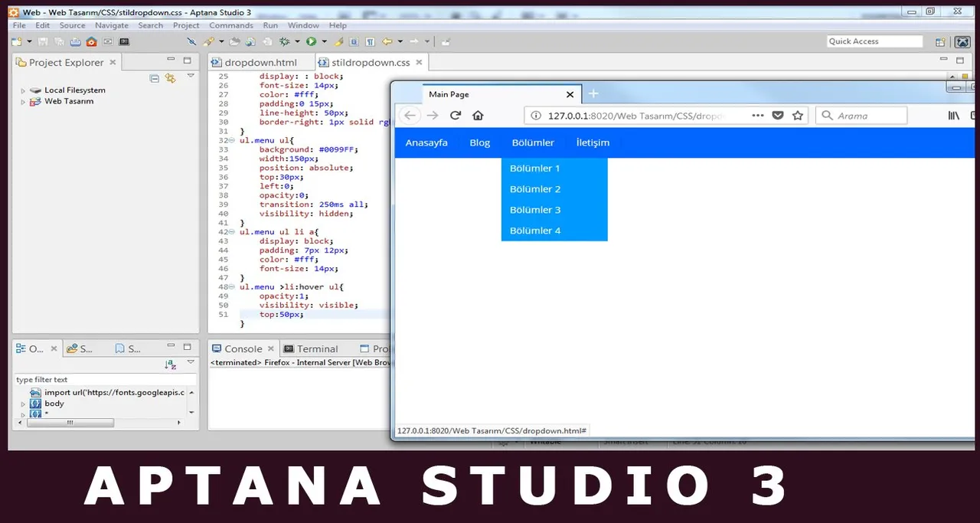The width and height of the screenshot is (980, 523).
Task: Close the Main Page browser tab
Action: point(570,95)
